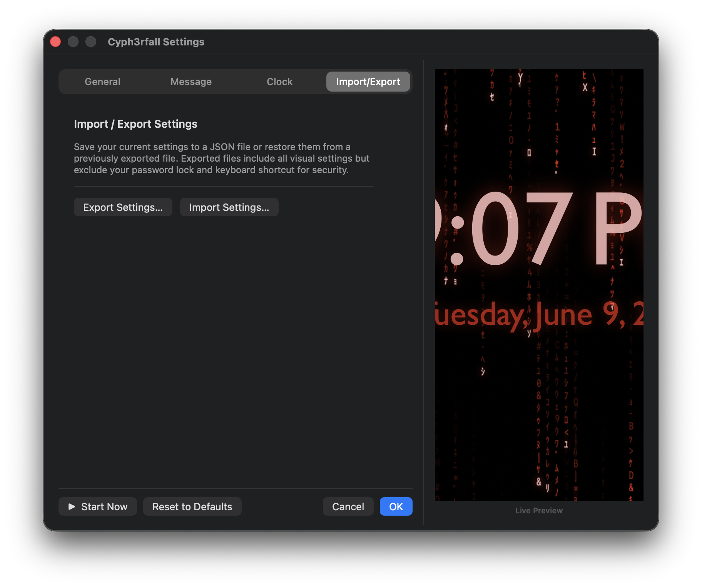The height and width of the screenshot is (588, 702).
Task: Open the Message tab
Action: (191, 82)
